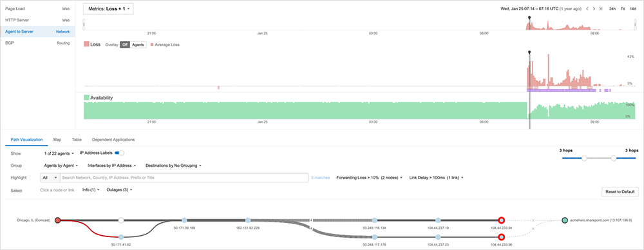Screen dimensions: 644x250
Task: Set time range to 7d
Action: coord(623,8)
